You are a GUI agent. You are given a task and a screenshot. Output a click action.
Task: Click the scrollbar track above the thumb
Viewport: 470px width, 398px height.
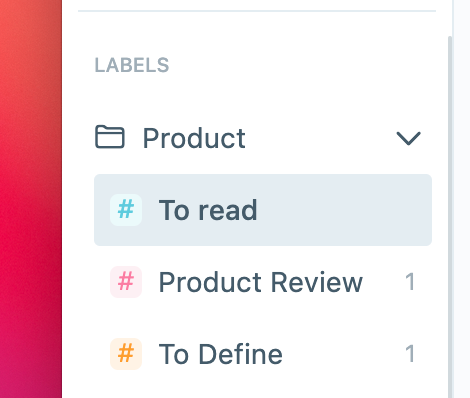450,17
